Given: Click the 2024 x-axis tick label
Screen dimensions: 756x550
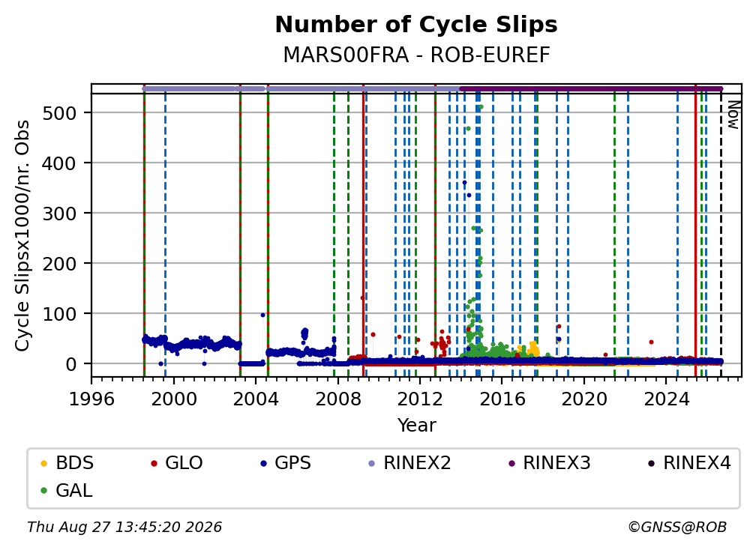Looking at the screenshot, I should tap(665, 399).
